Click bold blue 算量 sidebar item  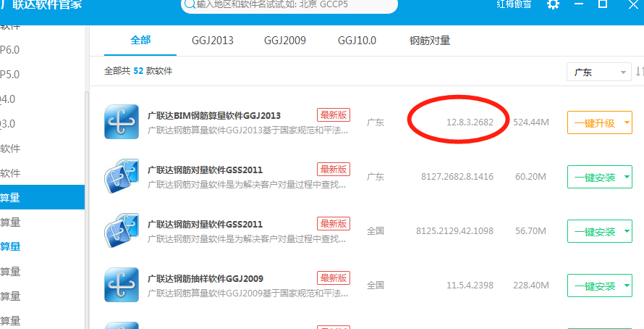(10, 246)
